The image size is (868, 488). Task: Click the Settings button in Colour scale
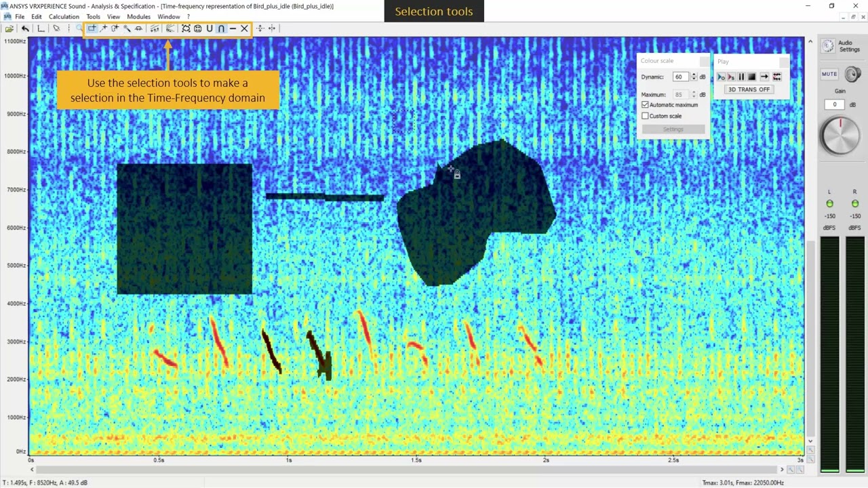pyautogui.click(x=673, y=129)
